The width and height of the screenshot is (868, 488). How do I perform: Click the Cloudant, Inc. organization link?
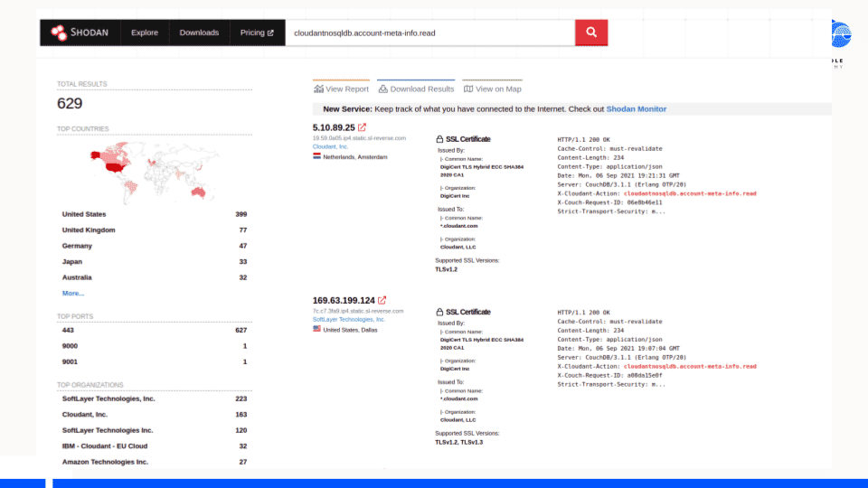(x=331, y=146)
